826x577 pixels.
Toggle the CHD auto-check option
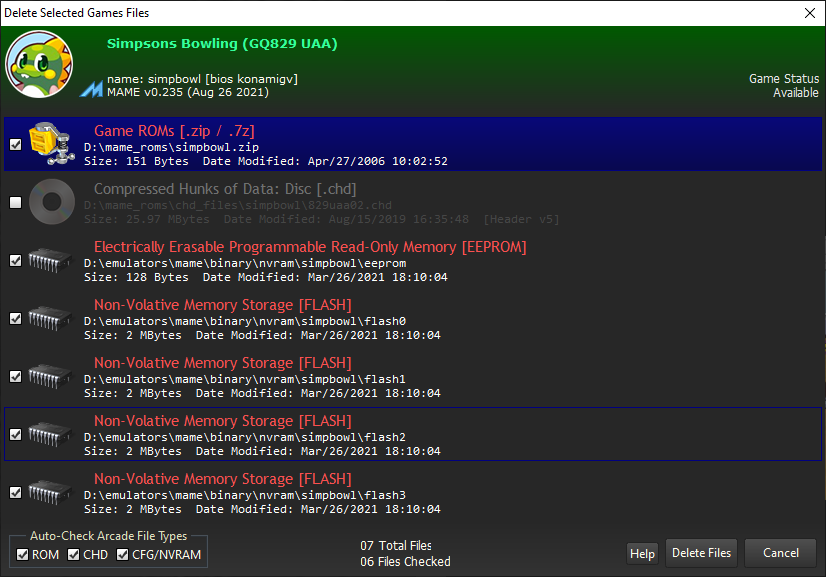(73, 555)
